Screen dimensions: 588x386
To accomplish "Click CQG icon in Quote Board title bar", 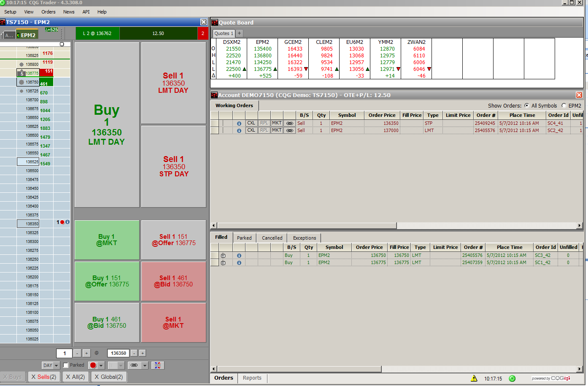I will tap(215, 22).
